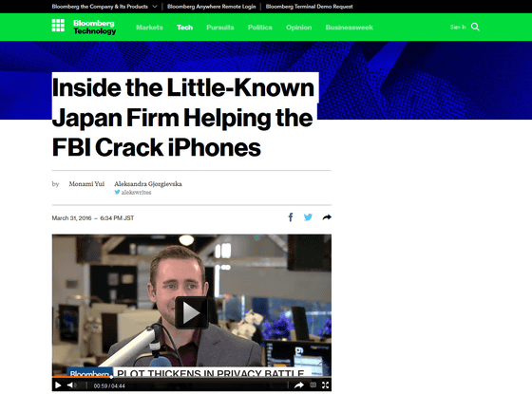Open the Tech section tab
Screen dimensions: 532x394
[x=184, y=28]
